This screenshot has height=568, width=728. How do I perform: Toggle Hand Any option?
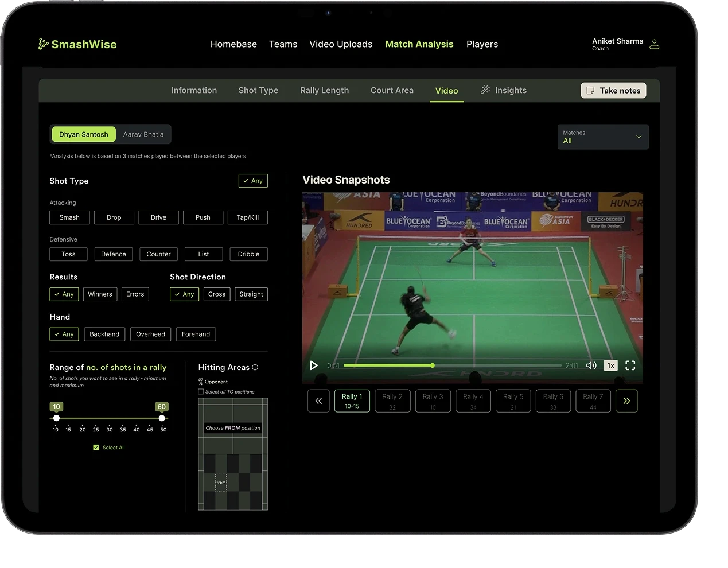[x=64, y=334]
